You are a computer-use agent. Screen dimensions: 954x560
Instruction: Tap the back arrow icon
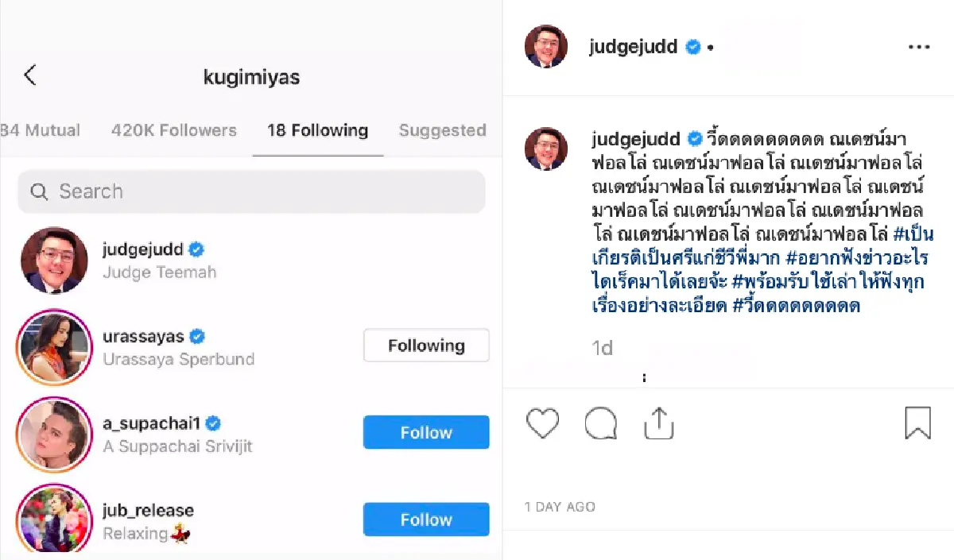(x=30, y=75)
